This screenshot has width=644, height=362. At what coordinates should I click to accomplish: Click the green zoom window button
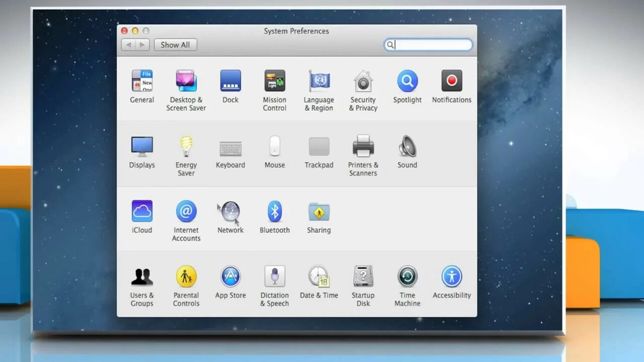pos(146,31)
